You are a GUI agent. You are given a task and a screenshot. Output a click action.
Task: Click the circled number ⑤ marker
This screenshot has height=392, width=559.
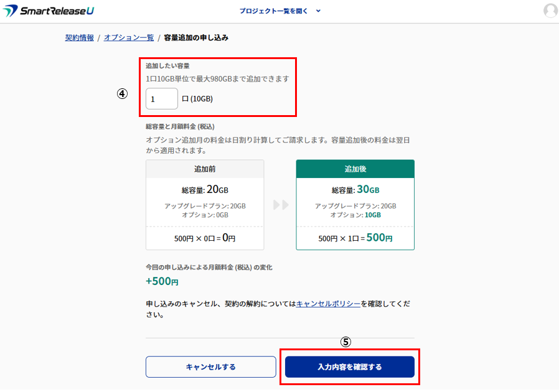(x=345, y=342)
